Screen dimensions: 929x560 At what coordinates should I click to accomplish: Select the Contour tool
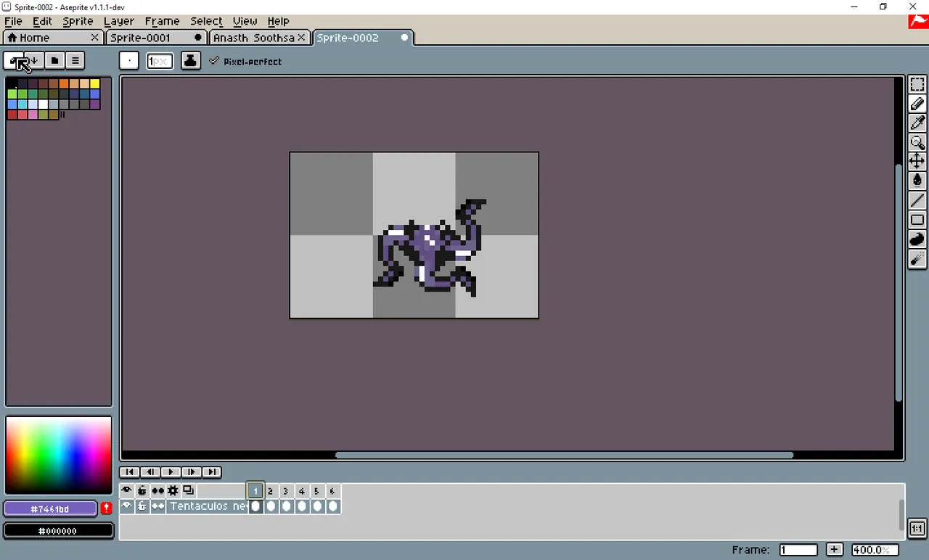917,239
